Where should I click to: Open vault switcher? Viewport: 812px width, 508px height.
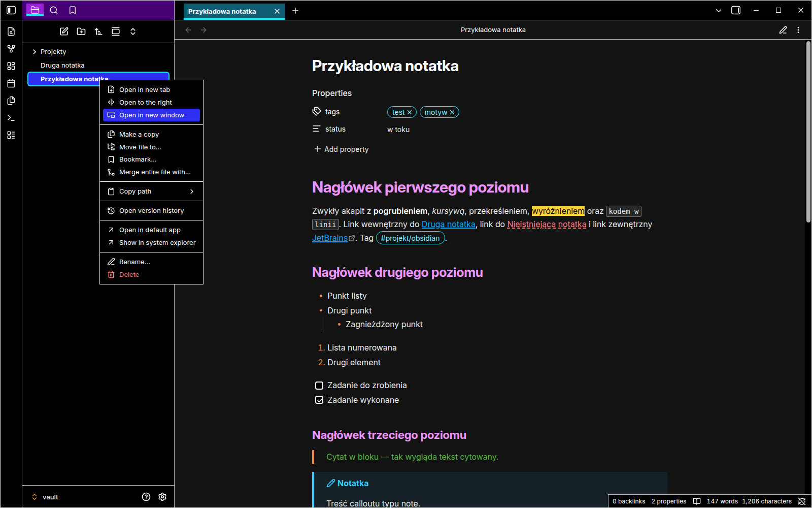tap(45, 497)
